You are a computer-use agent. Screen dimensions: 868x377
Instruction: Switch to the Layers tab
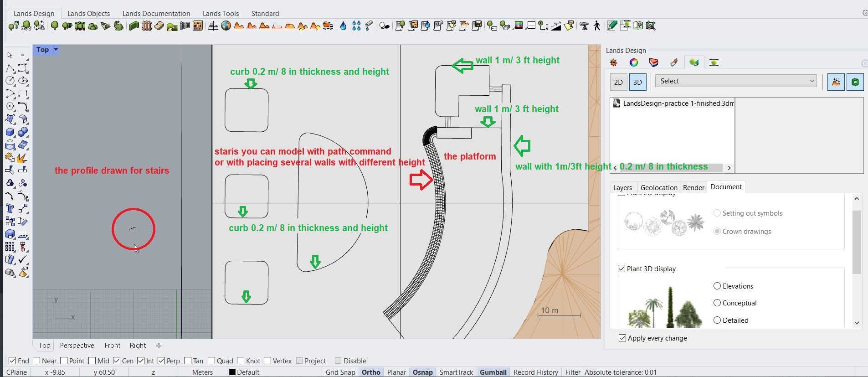click(x=622, y=187)
